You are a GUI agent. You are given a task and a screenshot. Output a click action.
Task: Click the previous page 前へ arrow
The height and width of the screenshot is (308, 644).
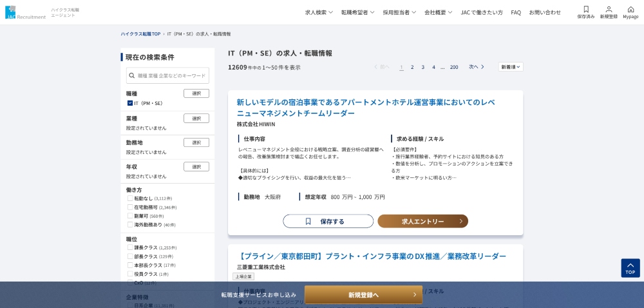pyautogui.click(x=381, y=66)
